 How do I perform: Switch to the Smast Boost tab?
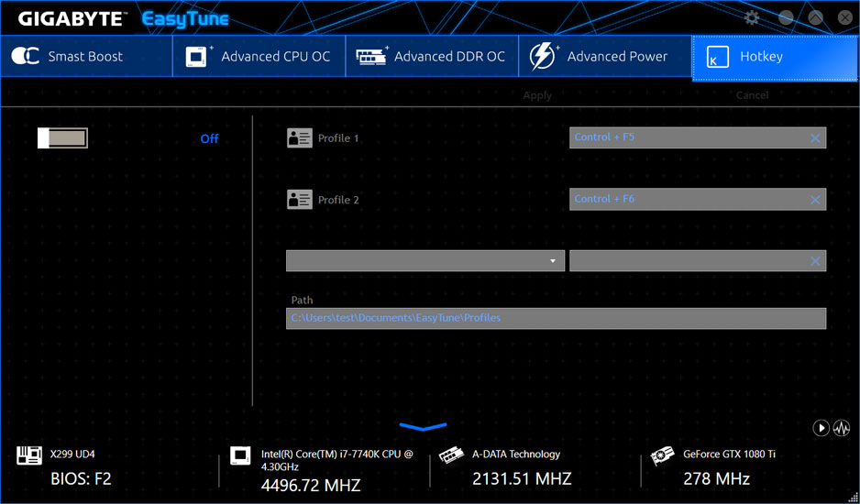[x=86, y=57]
